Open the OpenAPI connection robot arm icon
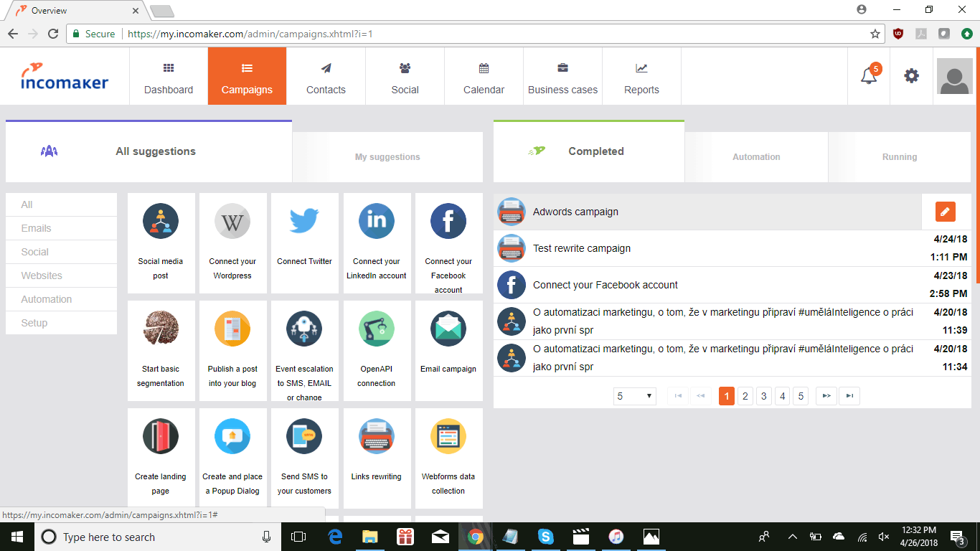This screenshot has height=551, width=980. pyautogui.click(x=376, y=329)
